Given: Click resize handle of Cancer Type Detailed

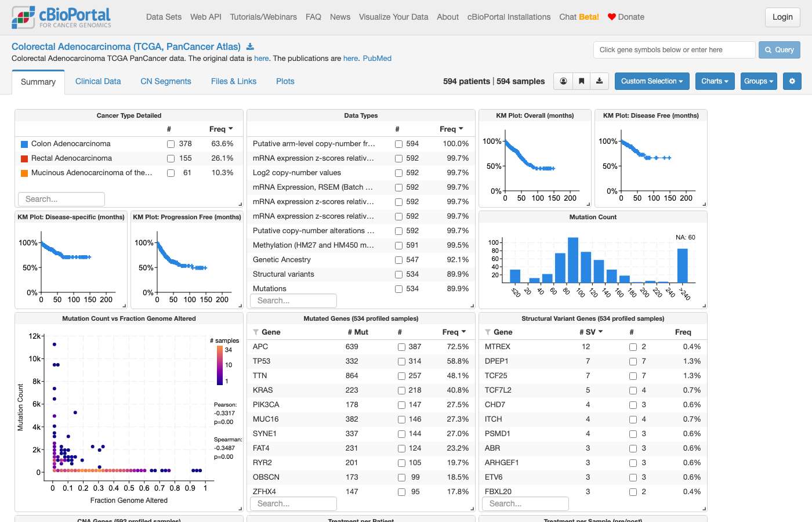Looking at the screenshot, I should point(240,204).
